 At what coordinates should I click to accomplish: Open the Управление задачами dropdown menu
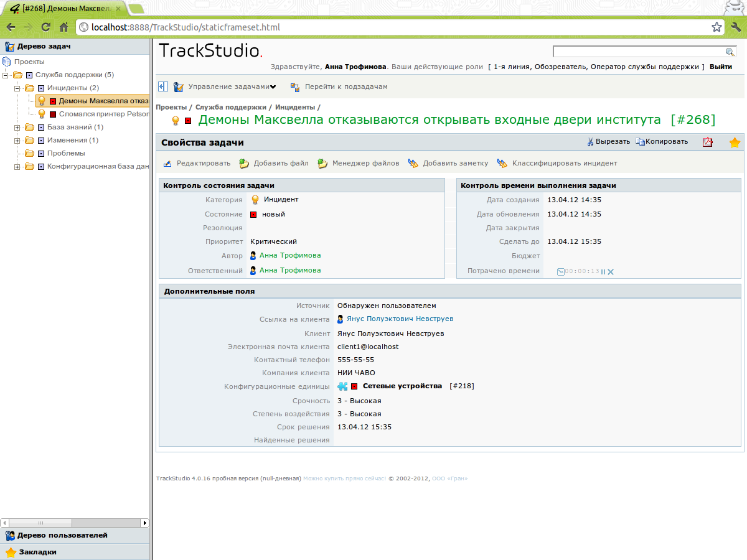click(232, 87)
